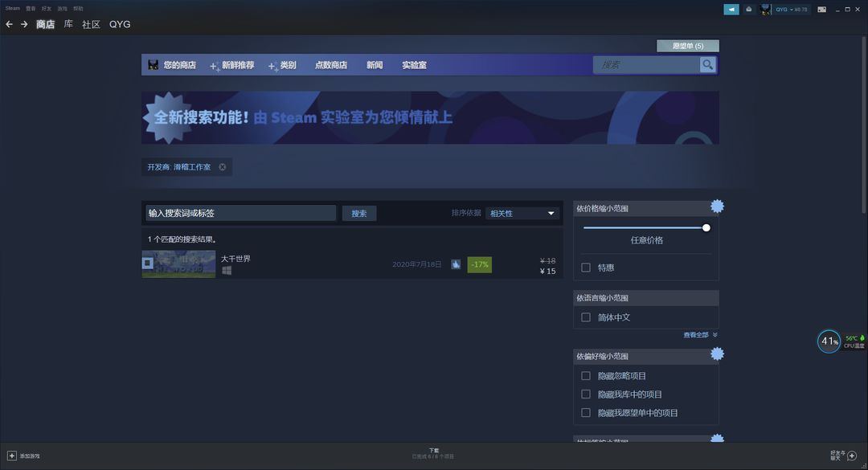Click the CPU usage 41% widget
The image size is (868, 470).
(829, 341)
